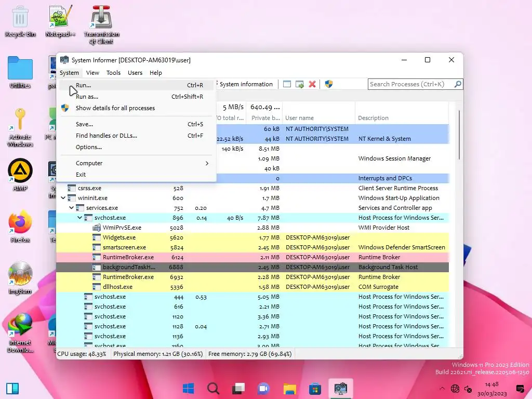Select the csrss.exe process row
The width and height of the screenshot is (532, 399).
coord(252,188)
